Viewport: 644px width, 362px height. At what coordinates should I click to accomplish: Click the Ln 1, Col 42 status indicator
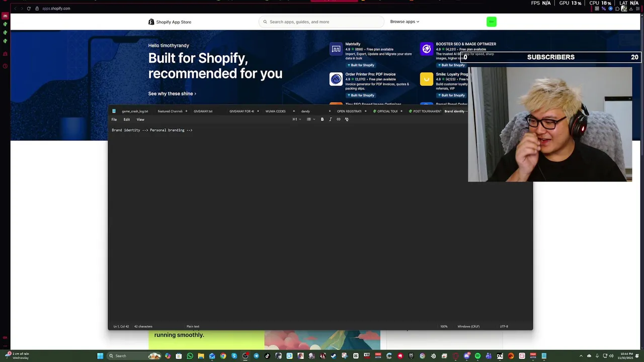tap(121, 326)
